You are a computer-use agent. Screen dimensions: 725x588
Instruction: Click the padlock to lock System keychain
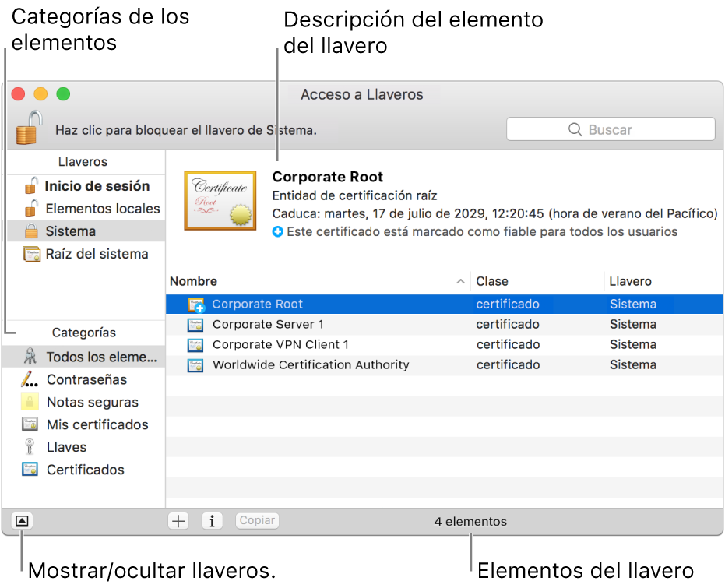(x=29, y=127)
